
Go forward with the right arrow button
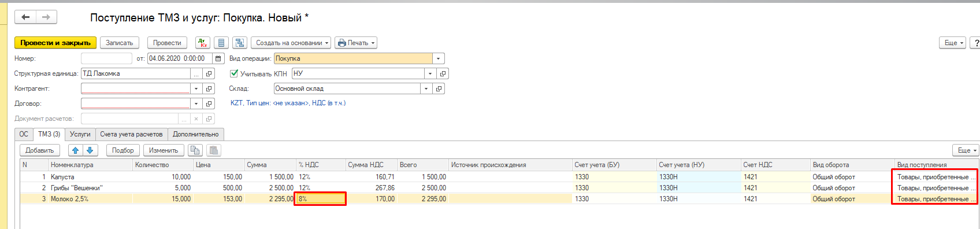[x=46, y=17]
